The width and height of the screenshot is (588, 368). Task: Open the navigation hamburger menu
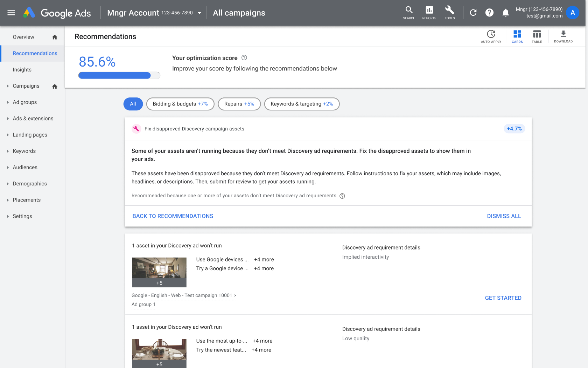pyautogui.click(x=11, y=13)
